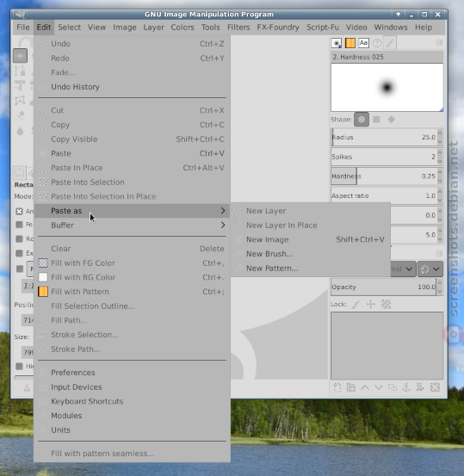Click merge down layer icon
464x476 pixels.
(x=420, y=387)
